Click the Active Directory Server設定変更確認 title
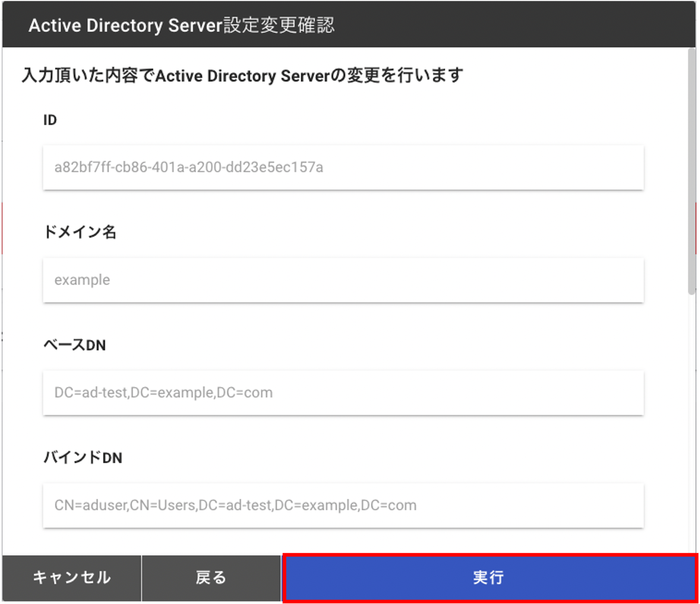 [181, 25]
